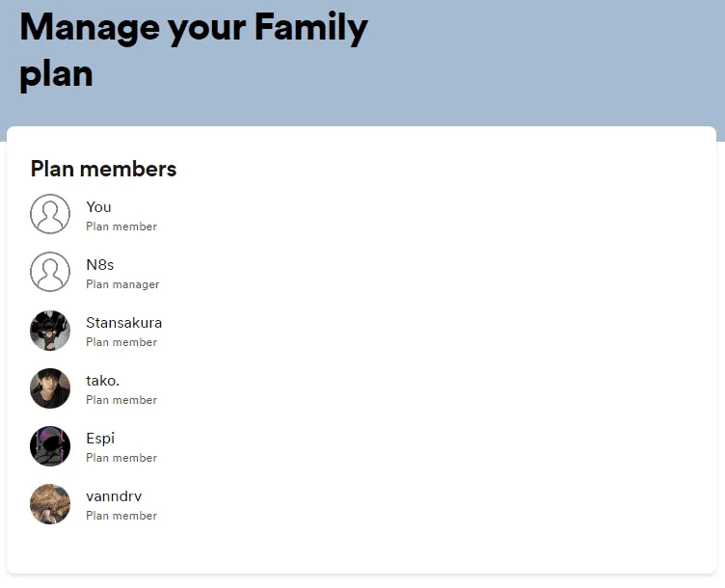Click the Plan member label under Espi
The height and width of the screenshot is (588, 725).
121,458
